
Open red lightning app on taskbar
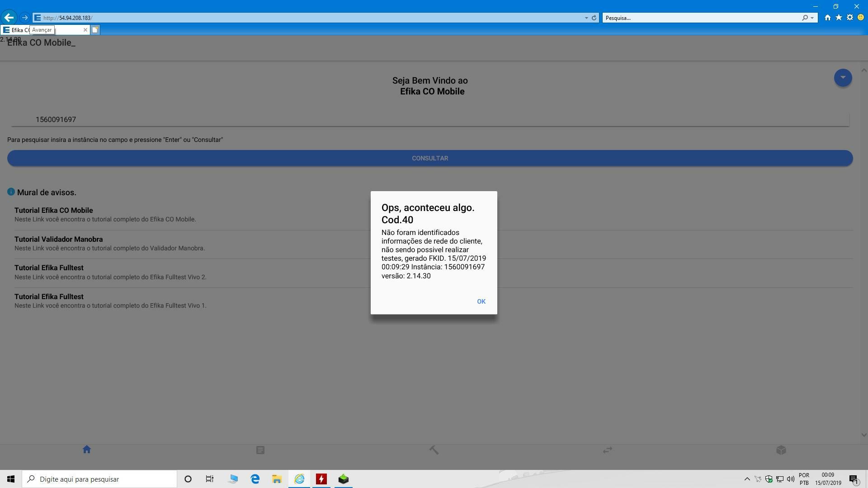[321, 479]
